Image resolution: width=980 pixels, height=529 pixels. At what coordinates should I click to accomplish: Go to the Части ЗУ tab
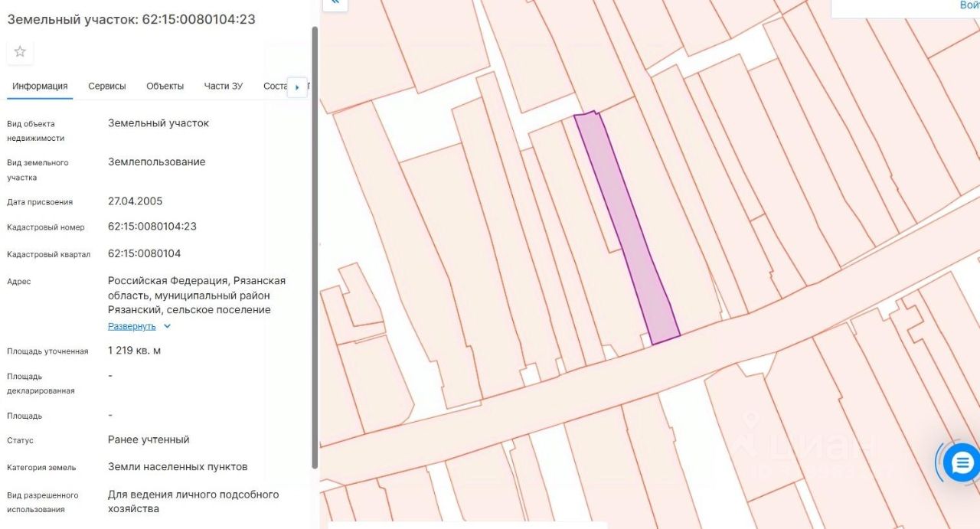pos(223,87)
